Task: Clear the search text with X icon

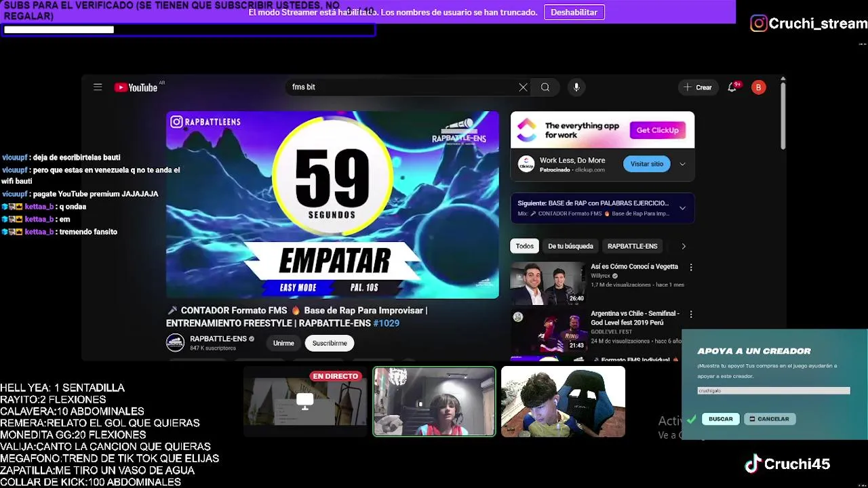Action: tap(523, 87)
